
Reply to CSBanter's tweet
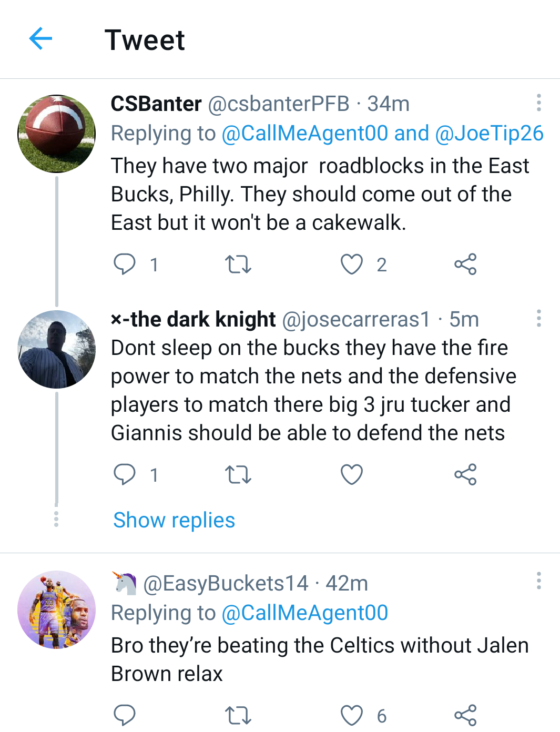[125, 264]
